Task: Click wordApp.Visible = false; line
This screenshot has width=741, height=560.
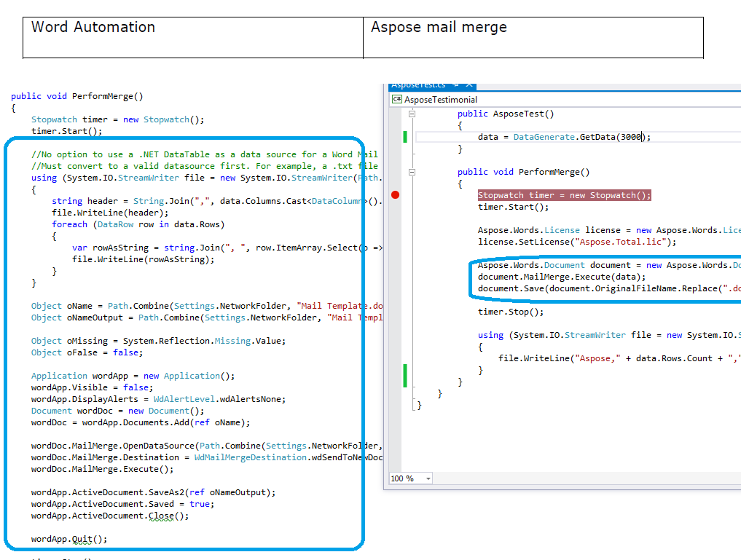Action: [x=92, y=387]
